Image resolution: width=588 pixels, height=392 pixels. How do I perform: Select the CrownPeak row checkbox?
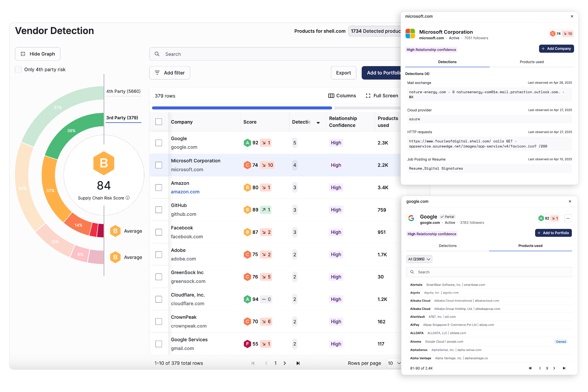(159, 321)
